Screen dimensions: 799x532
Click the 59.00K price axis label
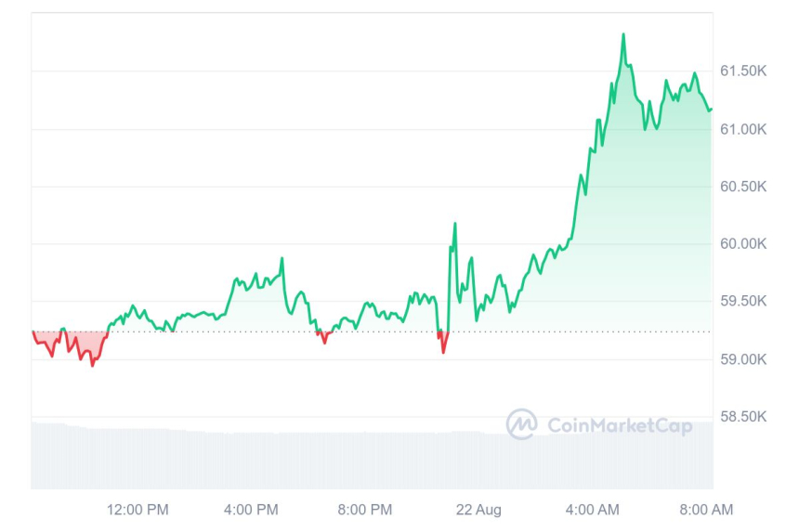(742, 359)
